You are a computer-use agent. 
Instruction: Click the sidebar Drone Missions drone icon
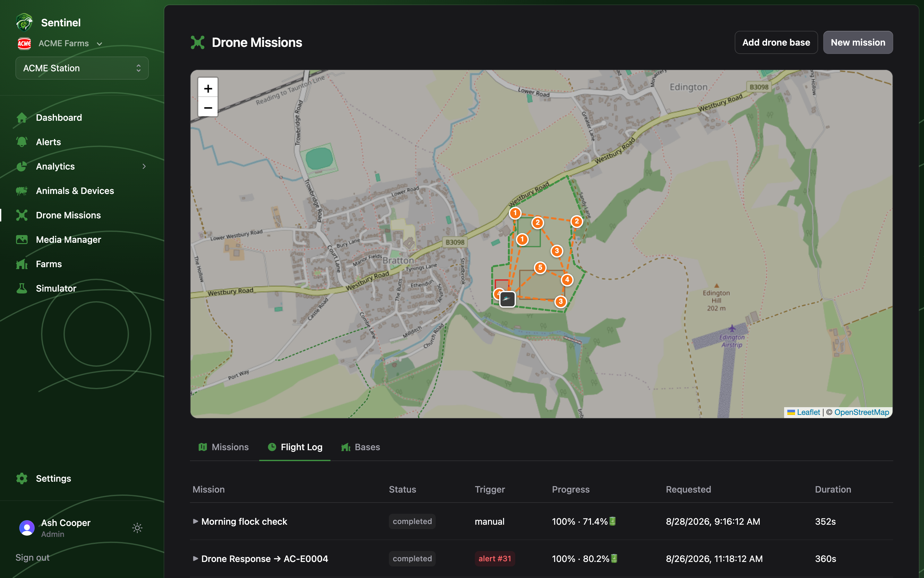point(22,215)
